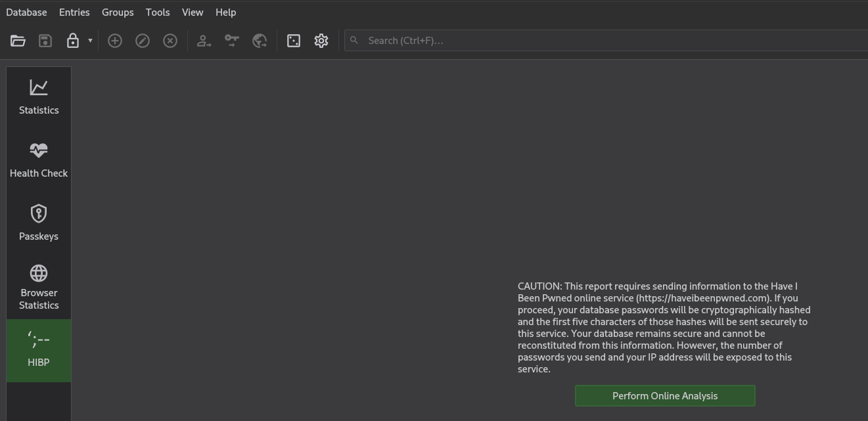Switch to the Health Check report
The image size is (868, 421).
(39, 161)
